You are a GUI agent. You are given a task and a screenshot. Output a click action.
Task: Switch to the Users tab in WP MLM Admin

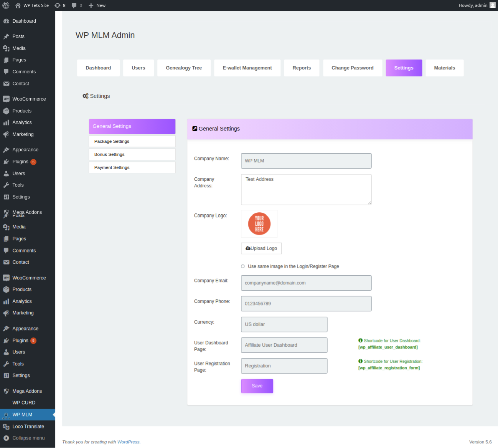(x=139, y=68)
